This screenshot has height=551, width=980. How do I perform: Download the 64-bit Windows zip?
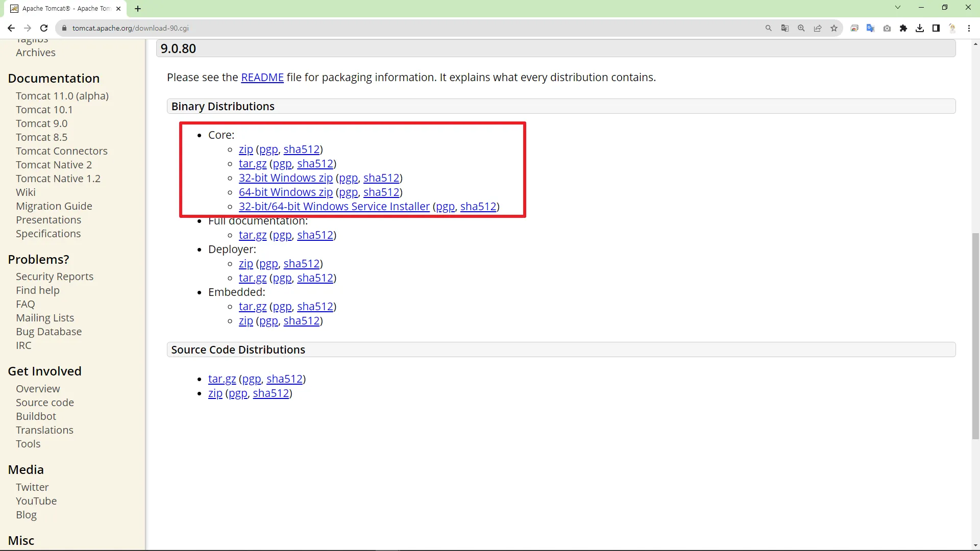click(285, 192)
